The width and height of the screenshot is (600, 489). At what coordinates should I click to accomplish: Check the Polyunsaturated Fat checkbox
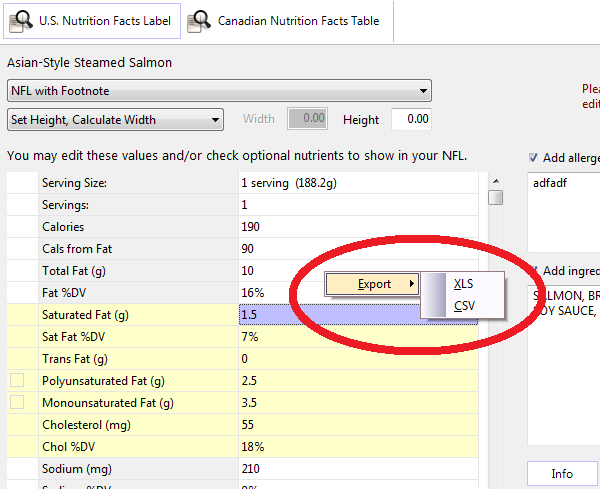click(x=17, y=380)
